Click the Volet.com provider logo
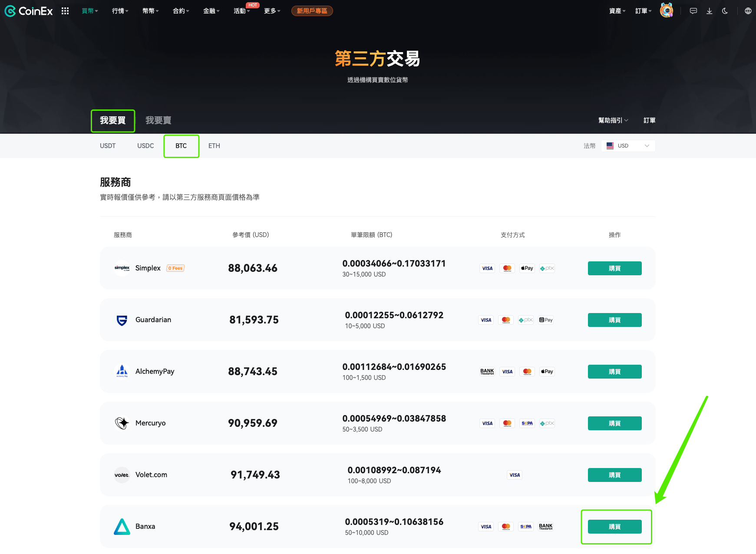Image resolution: width=756 pixels, height=554 pixels. [122, 475]
